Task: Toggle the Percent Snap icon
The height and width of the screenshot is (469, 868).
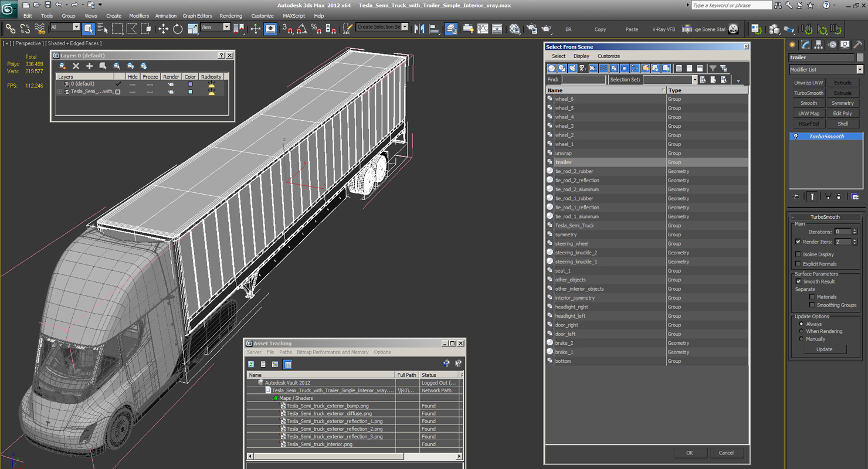Action: 316,28
